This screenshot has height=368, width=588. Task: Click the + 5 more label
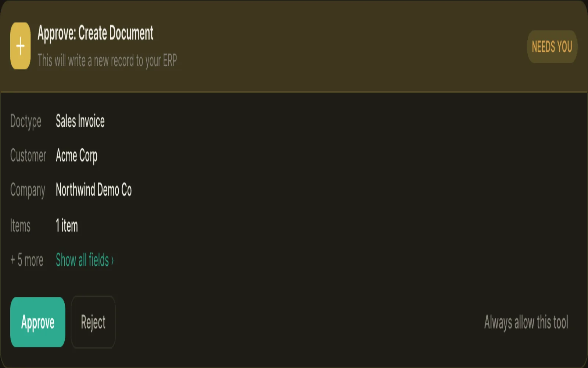[27, 260]
